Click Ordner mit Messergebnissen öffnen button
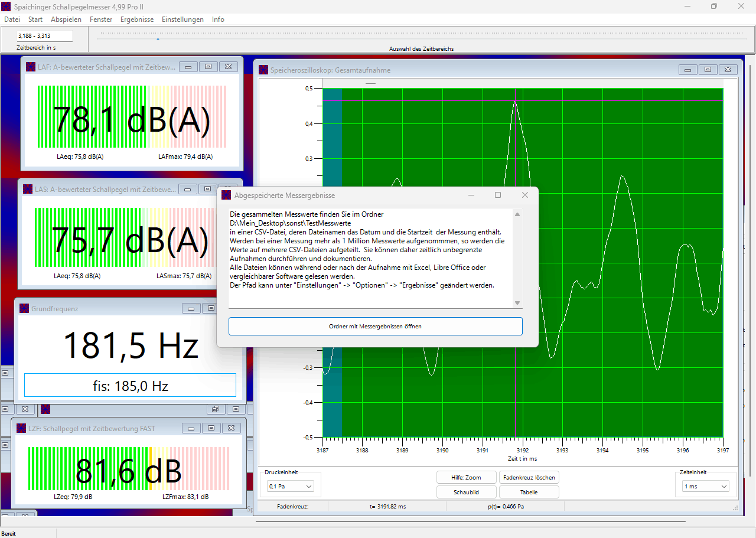Image resolution: width=756 pixels, height=538 pixels. pyautogui.click(x=375, y=326)
